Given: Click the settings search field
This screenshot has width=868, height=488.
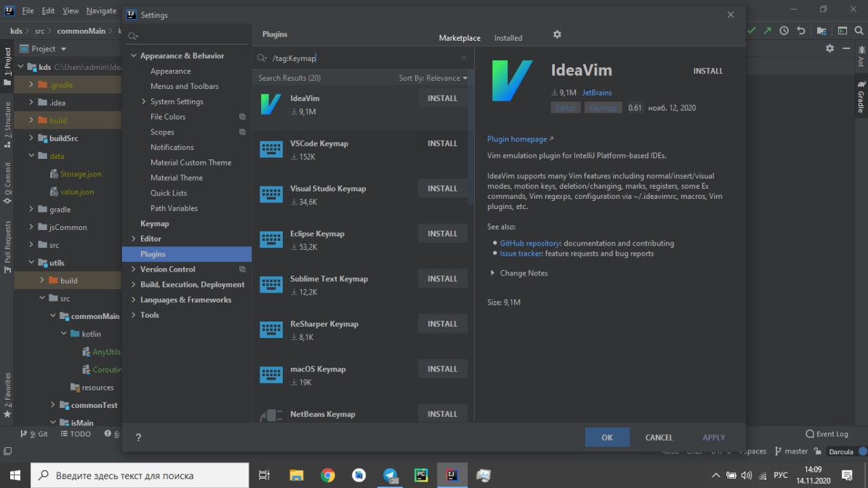Looking at the screenshot, I should 186,36.
